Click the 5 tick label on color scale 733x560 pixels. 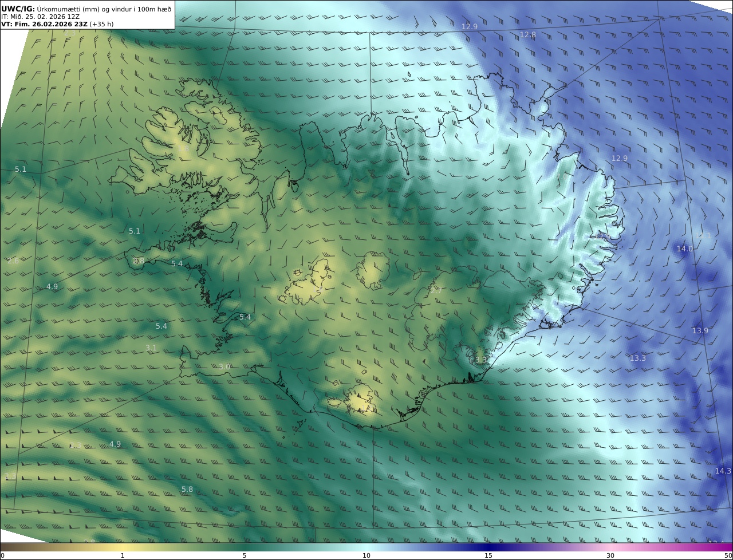click(x=245, y=555)
